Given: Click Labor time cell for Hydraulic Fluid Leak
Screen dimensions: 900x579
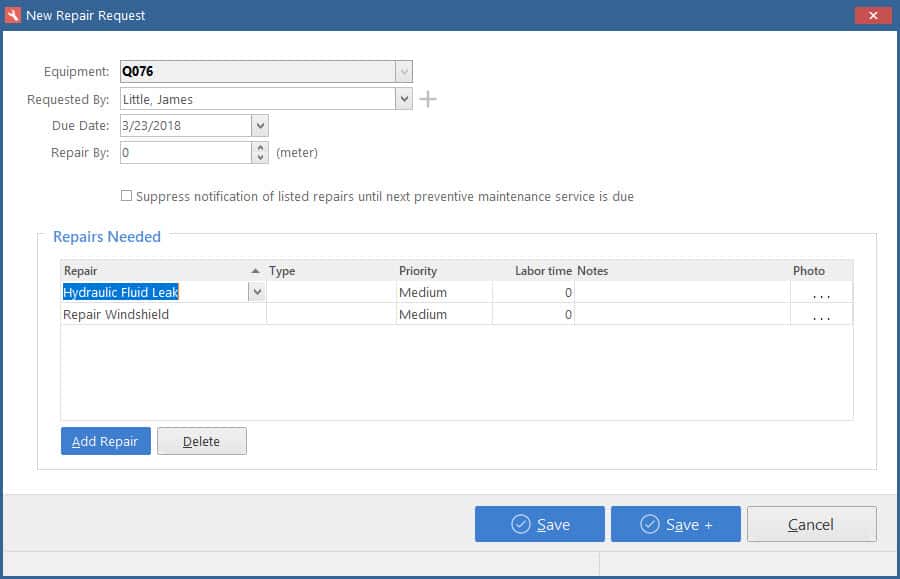Looking at the screenshot, I should 533,292.
